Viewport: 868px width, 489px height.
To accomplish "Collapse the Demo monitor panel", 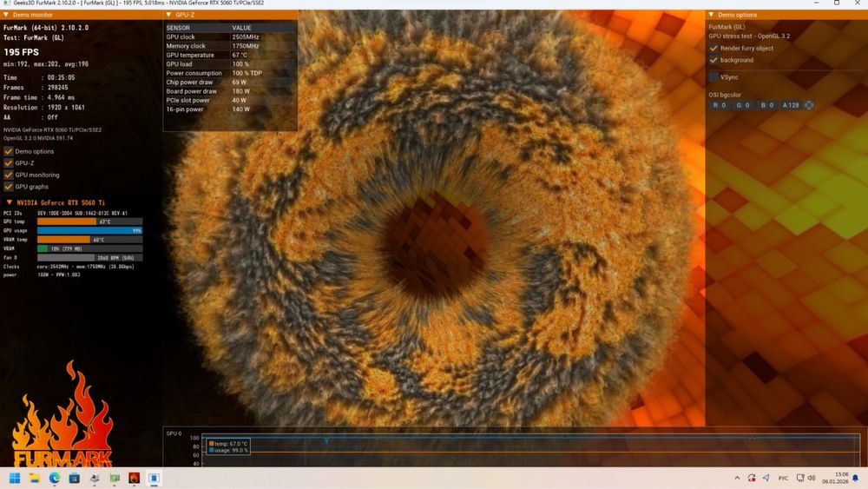I will click(x=6, y=15).
